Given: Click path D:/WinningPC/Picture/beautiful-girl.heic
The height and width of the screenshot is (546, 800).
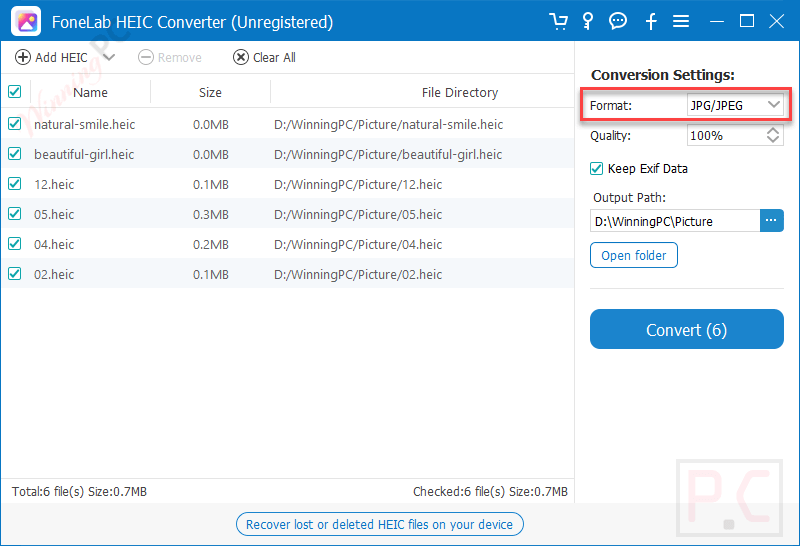Looking at the screenshot, I should coord(388,155).
